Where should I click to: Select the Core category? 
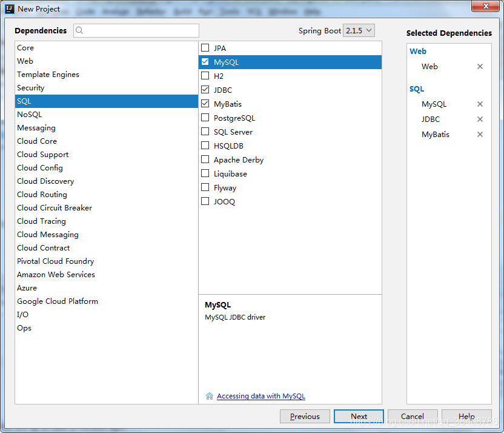point(107,48)
